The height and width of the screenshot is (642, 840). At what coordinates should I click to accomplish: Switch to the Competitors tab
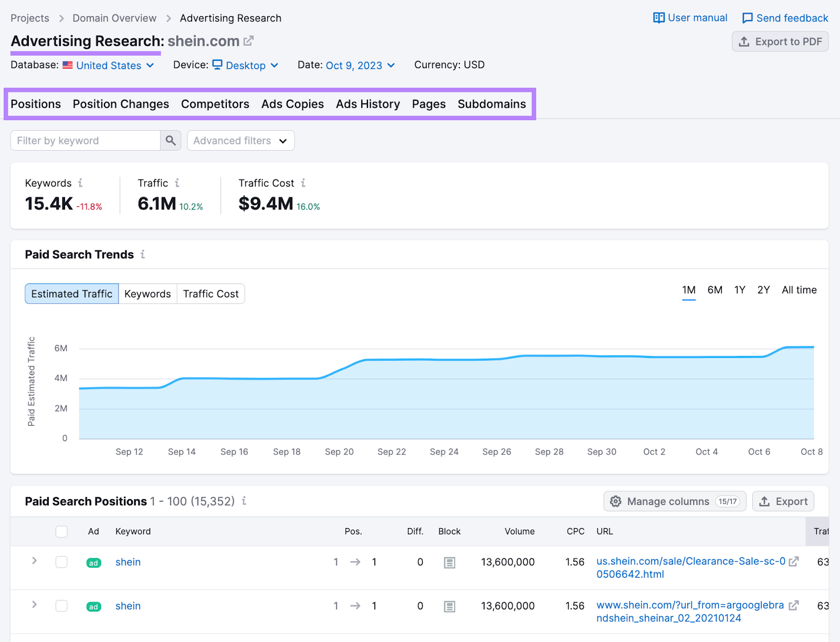pos(215,104)
